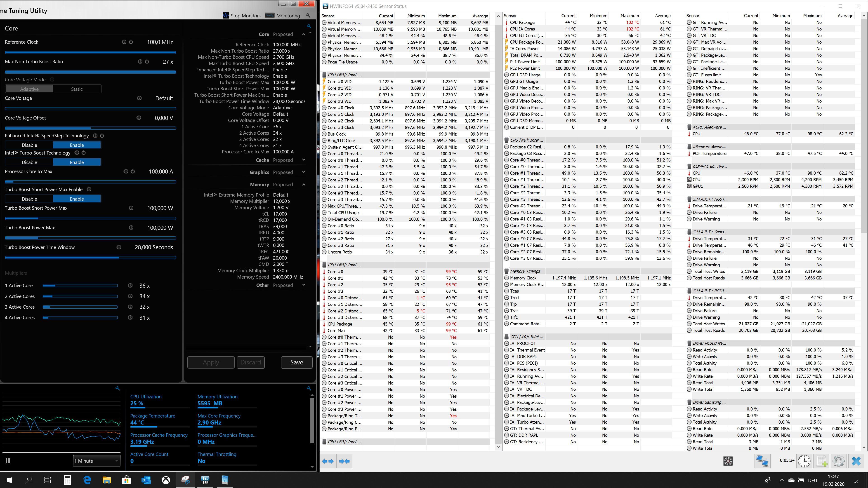Click the HWiNFO fan control icon
Screen dimensions: 868x488
pyautogui.click(x=728, y=461)
